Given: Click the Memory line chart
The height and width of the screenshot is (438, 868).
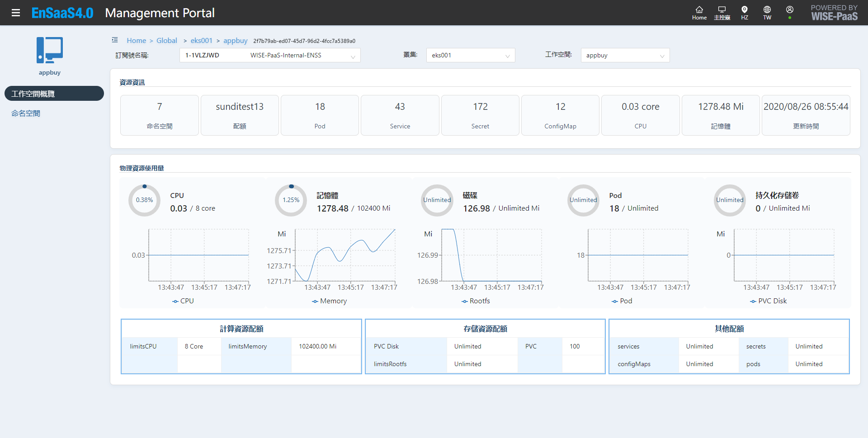Looking at the screenshot, I should (x=345, y=255).
